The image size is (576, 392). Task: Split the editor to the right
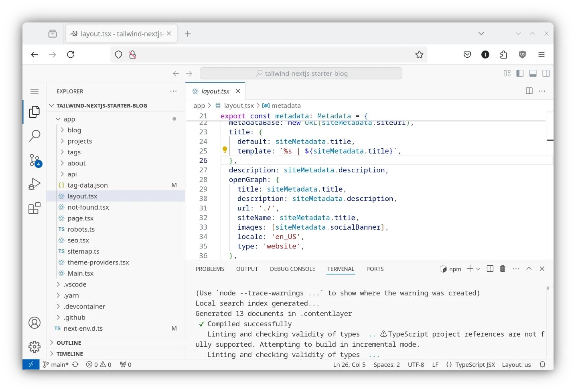coord(529,91)
